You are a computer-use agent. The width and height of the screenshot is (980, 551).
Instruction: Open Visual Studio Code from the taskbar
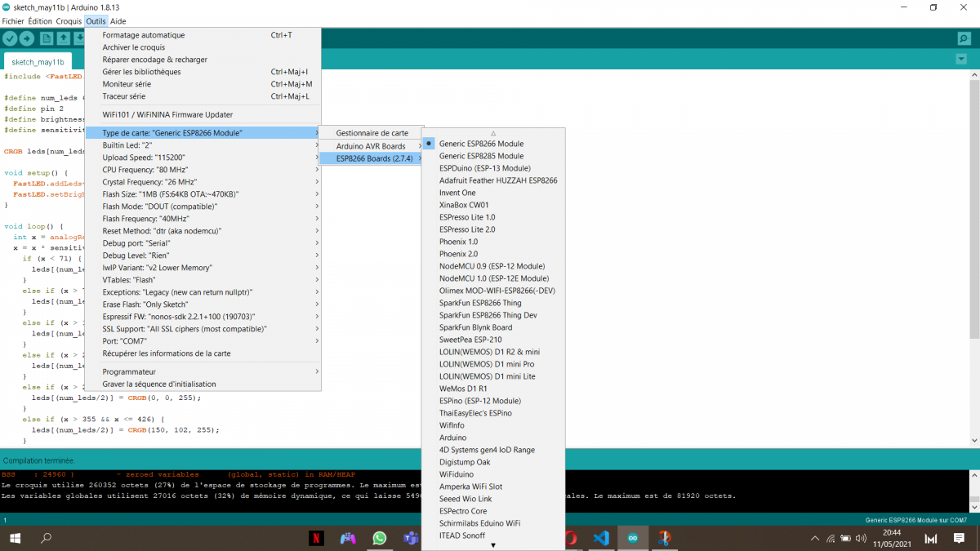[x=602, y=538]
